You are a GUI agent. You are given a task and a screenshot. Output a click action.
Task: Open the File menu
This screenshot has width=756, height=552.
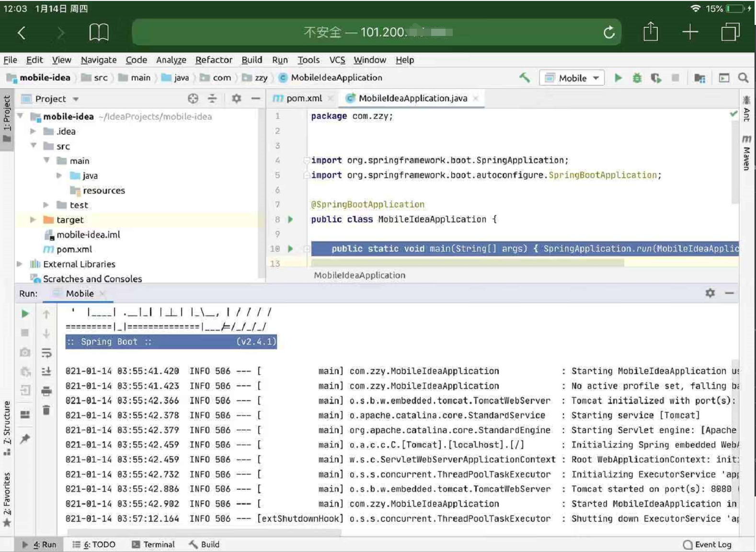pos(10,60)
